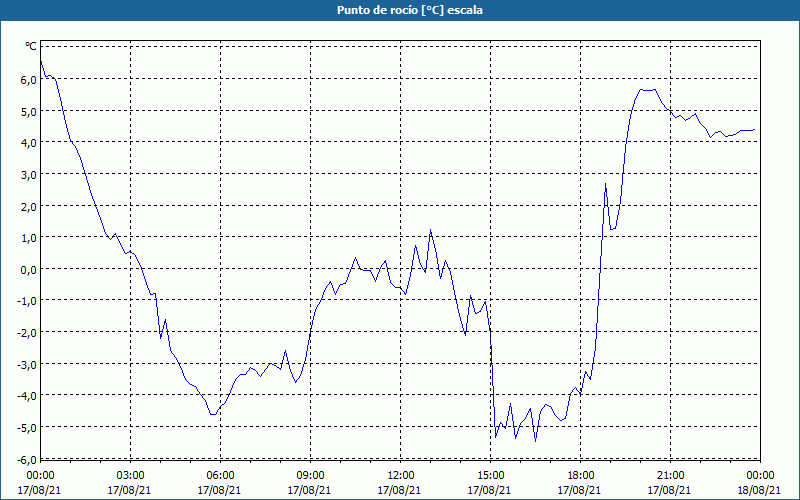Click the '-3,0' y-axis label
800x500 pixels.
click(x=26, y=364)
